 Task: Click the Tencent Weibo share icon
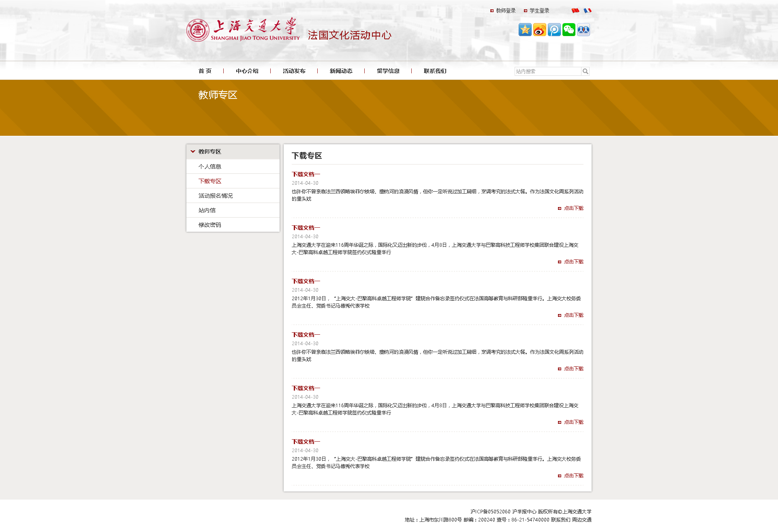click(554, 30)
